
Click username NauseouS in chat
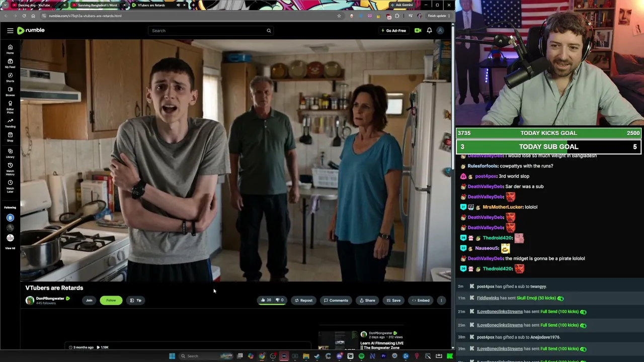point(486,248)
